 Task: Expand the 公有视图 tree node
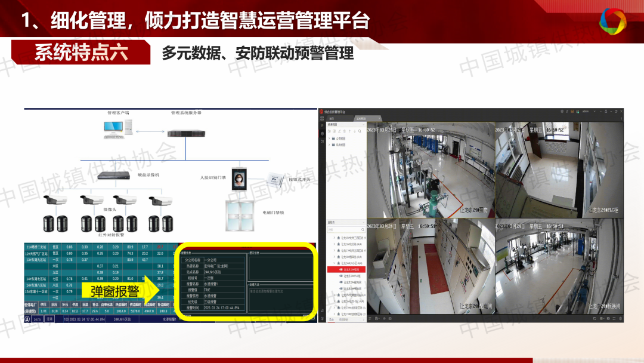[x=330, y=138]
